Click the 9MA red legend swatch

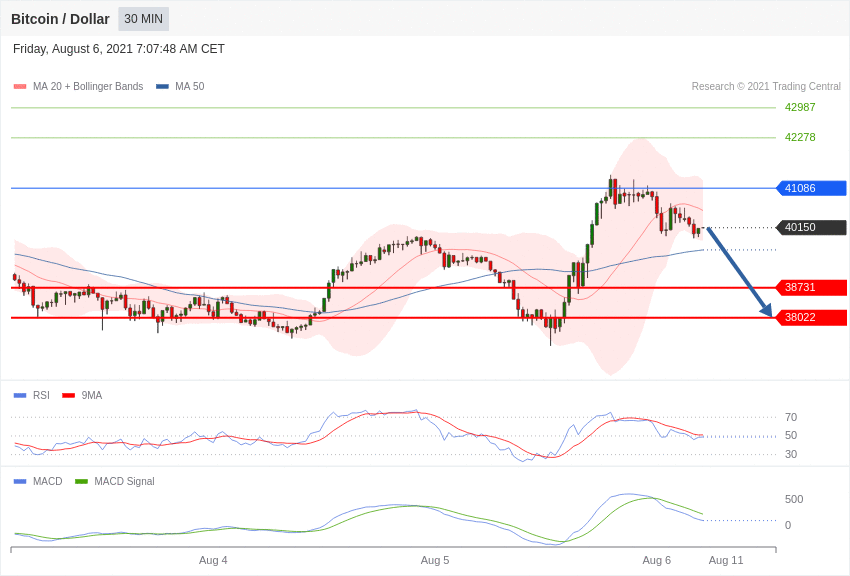click(69, 396)
